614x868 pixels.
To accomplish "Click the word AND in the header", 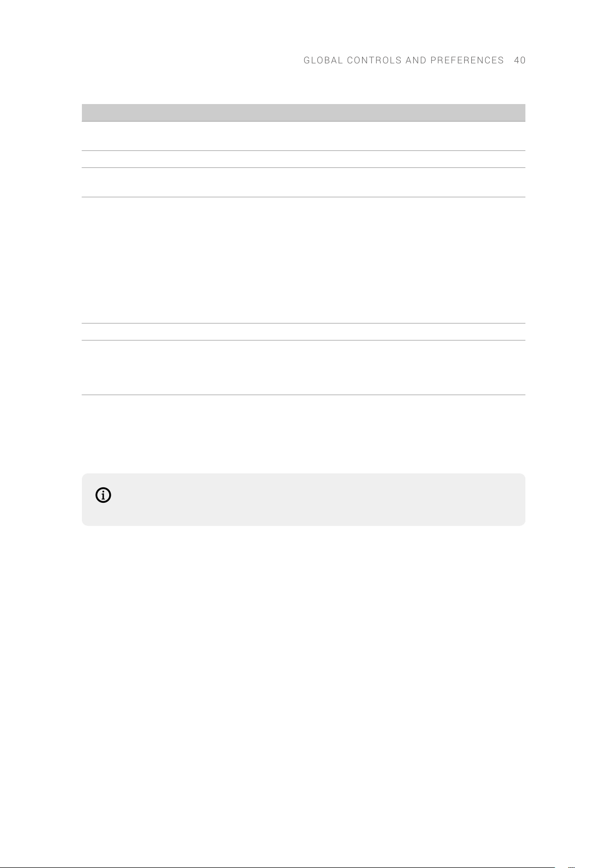I will pyautogui.click(x=416, y=60).
